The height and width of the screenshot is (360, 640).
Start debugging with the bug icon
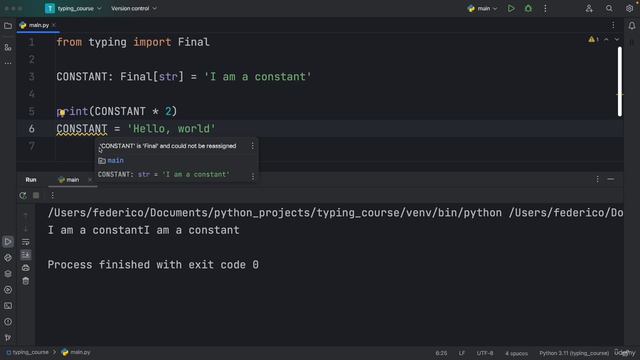(x=528, y=8)
